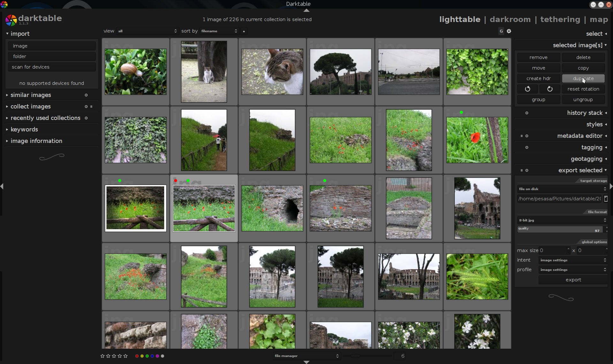Expand the keywords module

[x=24, y=130]
